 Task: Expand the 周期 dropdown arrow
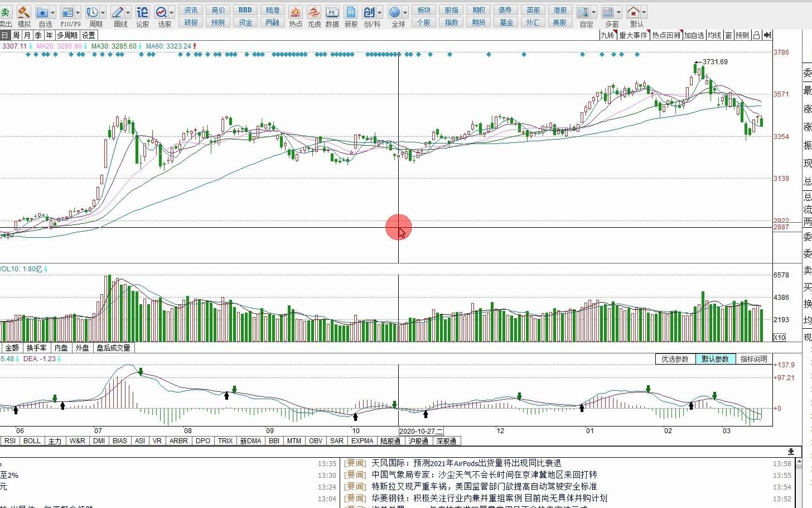pyautogui.click(x=103, y=12)
